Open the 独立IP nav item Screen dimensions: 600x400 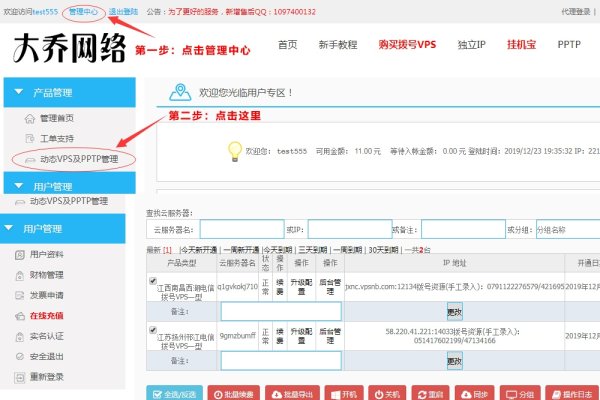pos(471,45)
